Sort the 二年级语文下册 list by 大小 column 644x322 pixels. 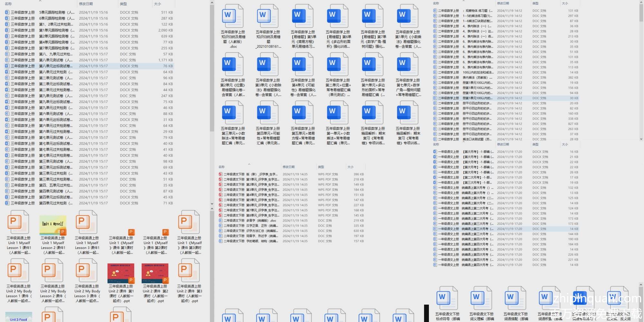click(350, 167)
